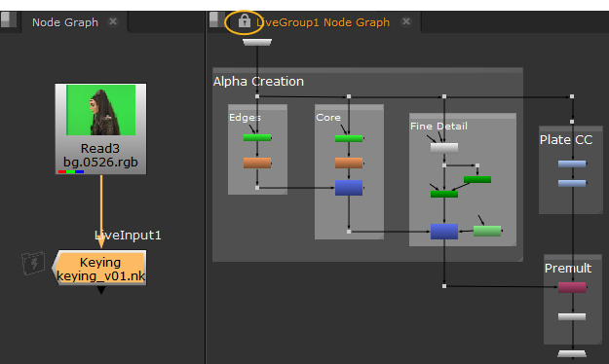Click the pane content menu icon left of Node Graph tab
The image size is (609, 364).
[x=9, y=19]
